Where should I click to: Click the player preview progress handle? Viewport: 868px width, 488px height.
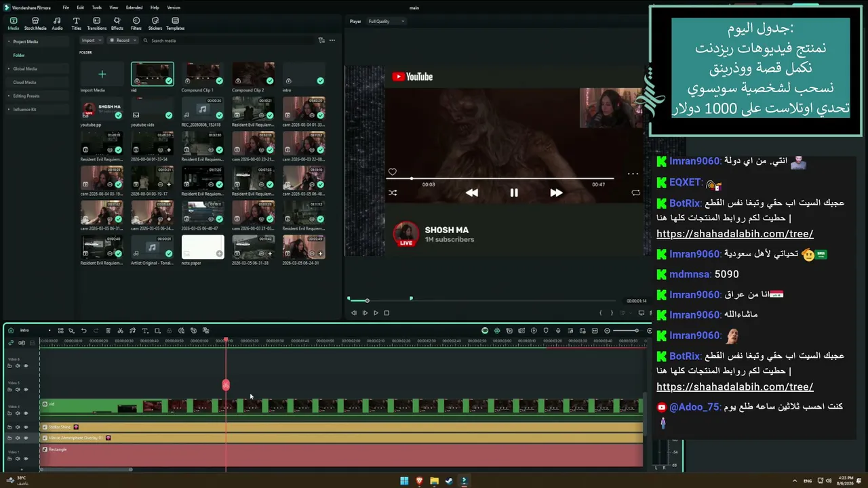click(367, 300)
